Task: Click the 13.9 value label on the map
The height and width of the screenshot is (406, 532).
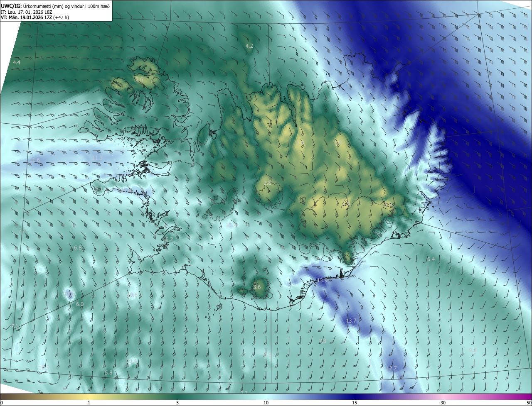Action: (x=322, y=281)
